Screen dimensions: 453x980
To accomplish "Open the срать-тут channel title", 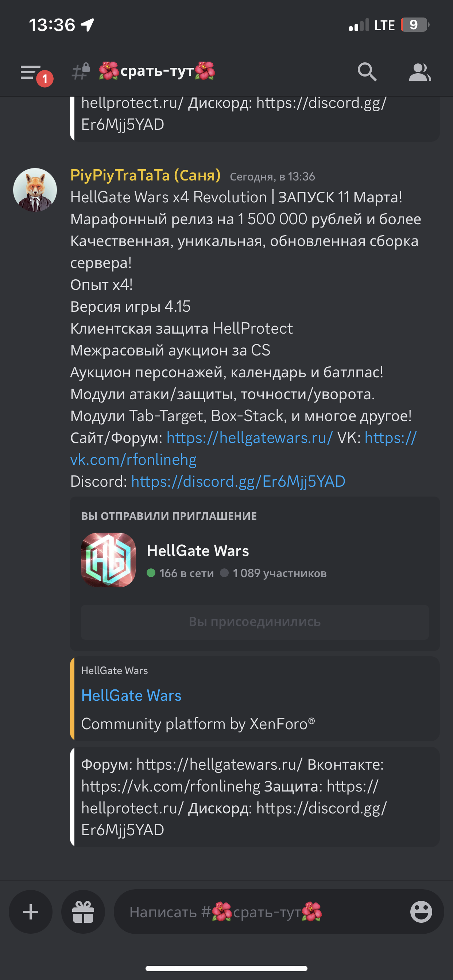I will point(157,71).
